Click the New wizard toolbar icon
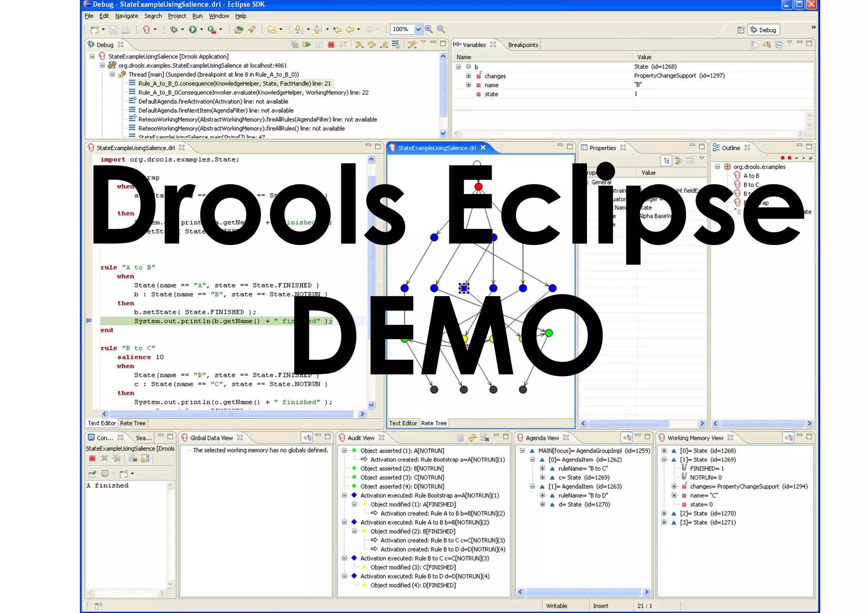The image size is (868, 613). pos(95,30)
